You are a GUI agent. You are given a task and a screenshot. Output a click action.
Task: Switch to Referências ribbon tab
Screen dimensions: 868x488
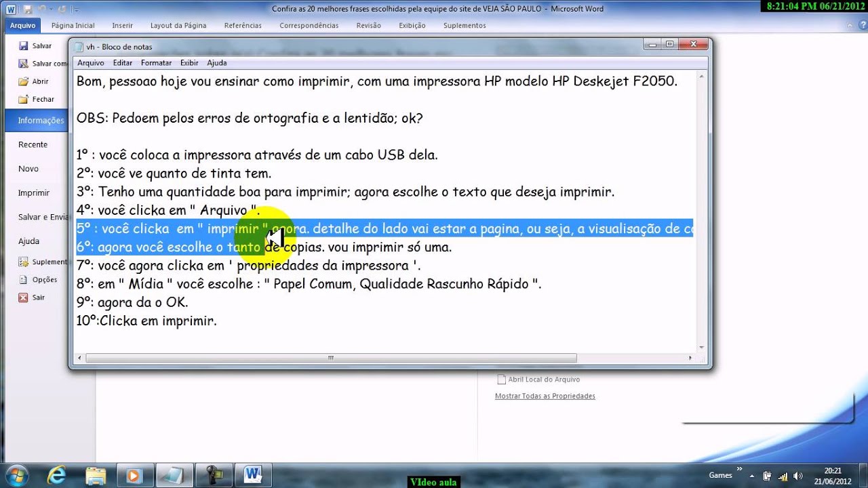coord(243,26)
